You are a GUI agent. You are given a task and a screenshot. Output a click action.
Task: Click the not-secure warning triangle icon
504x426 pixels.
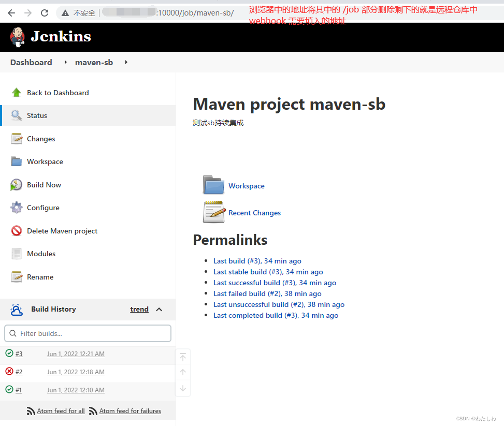click(x=65, y=13)
